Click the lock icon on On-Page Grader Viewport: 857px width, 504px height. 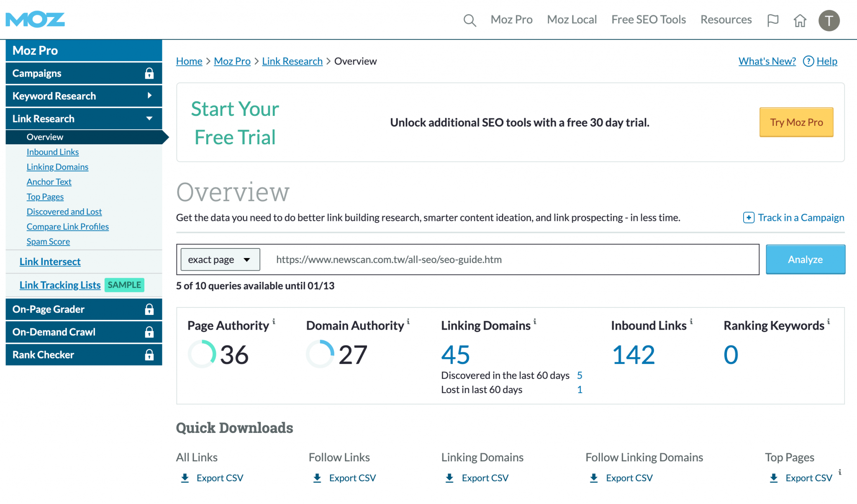pos(149,309)
